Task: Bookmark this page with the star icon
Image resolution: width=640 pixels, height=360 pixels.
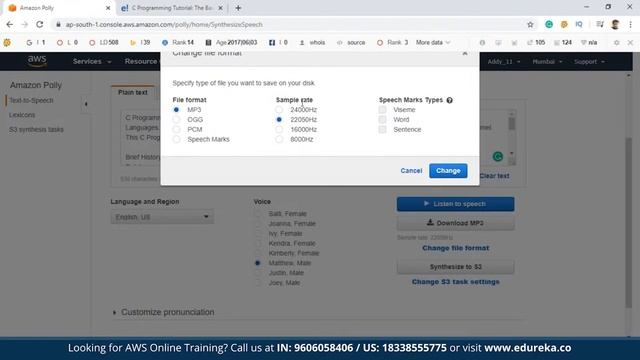Action: (x=530, y=24)
